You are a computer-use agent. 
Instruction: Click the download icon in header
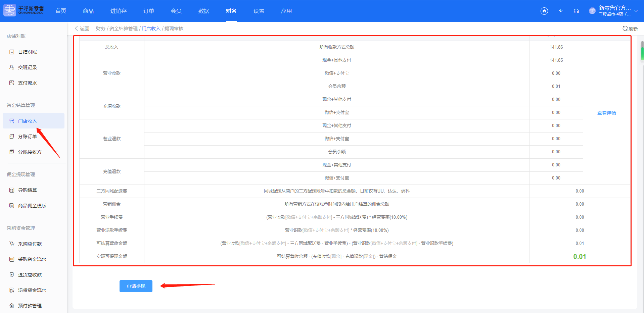click(560, 11)
